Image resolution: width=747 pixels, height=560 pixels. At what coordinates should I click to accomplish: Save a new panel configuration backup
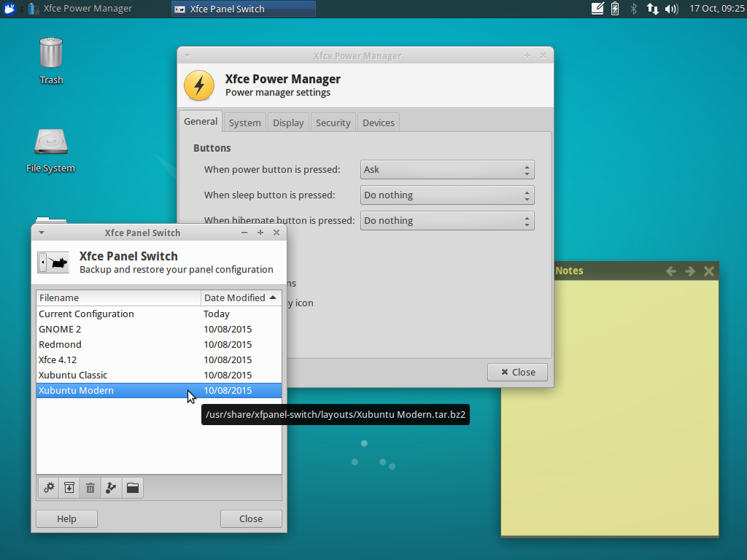pyautogui.click(x=69, y=488)
